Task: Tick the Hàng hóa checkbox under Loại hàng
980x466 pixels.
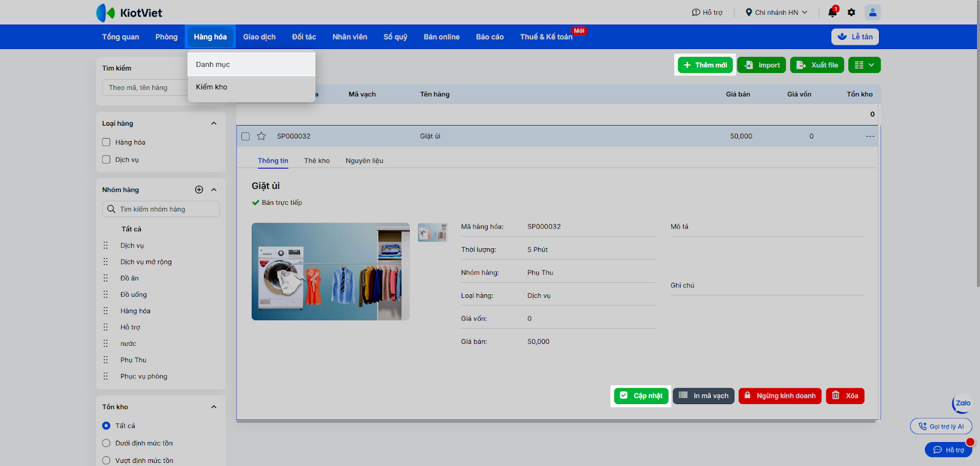Action: (106, 142)
